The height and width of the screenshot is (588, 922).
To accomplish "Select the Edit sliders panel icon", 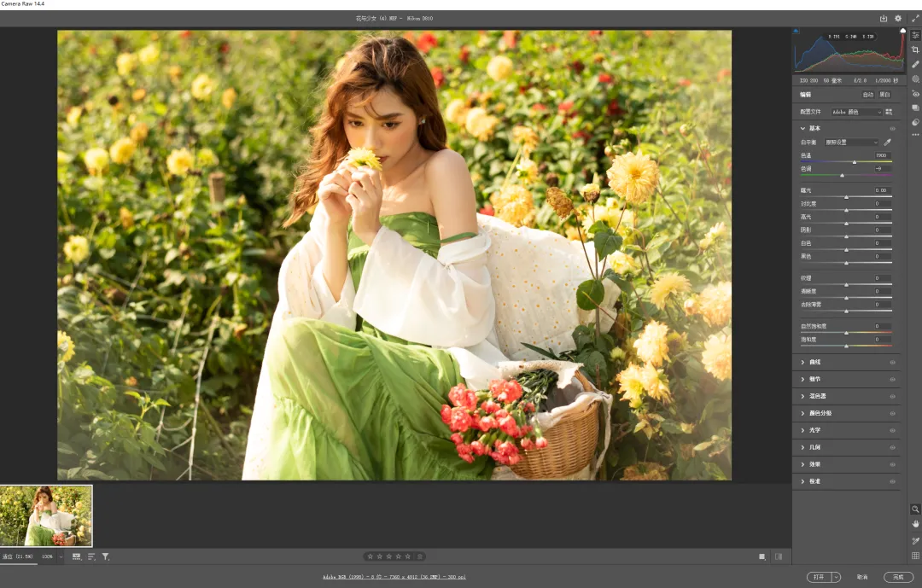I will (915, 35).
